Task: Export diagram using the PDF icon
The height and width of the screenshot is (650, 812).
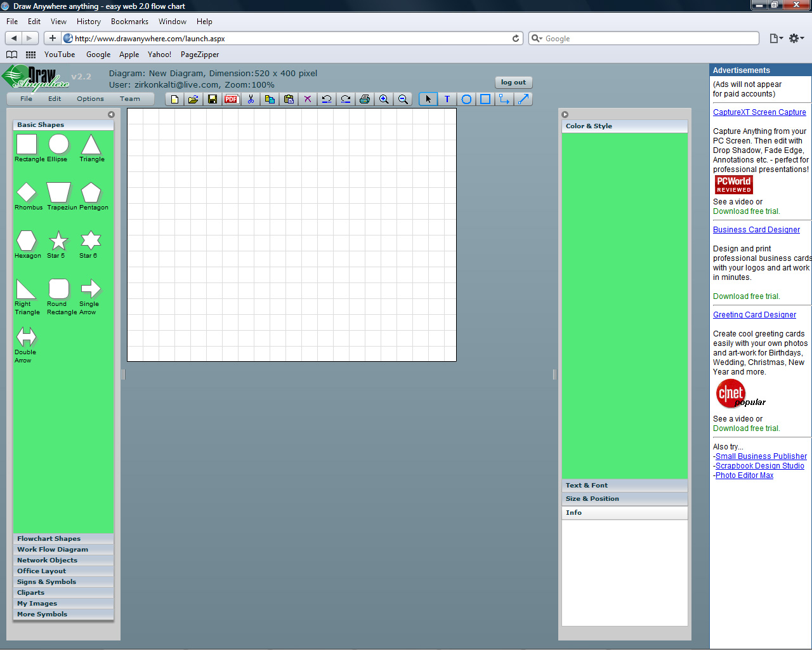Action: coord(232,99)
